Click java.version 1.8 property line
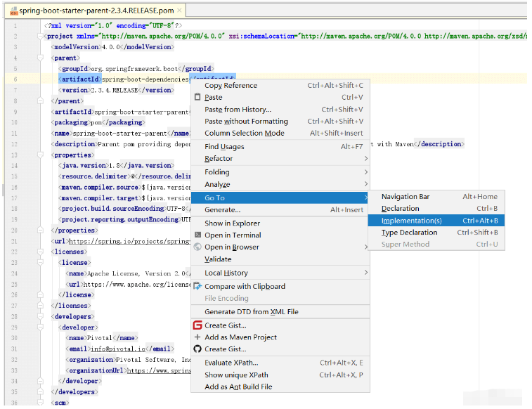Screen dimensions: 532x409 click(x=116, y=166)
